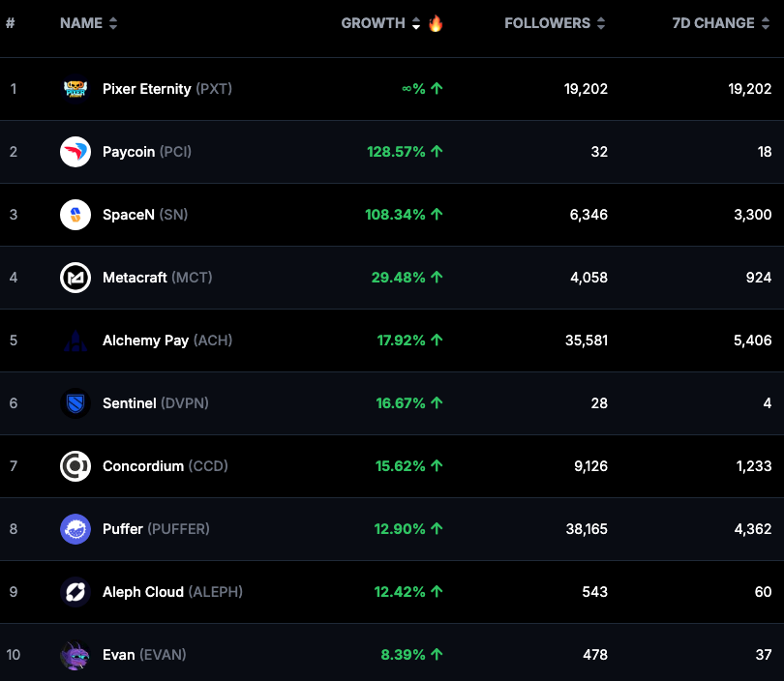Click the Alchemy Pay logo icon
Image resolution: width=784 pixels, height=681 pixels.
pyautogui.click(x=75, y=340)
